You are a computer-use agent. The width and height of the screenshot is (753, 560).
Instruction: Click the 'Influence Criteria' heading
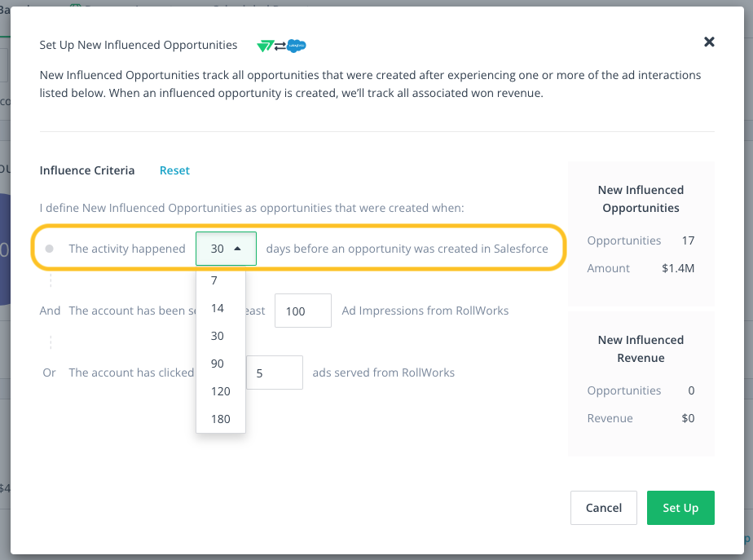87,170
